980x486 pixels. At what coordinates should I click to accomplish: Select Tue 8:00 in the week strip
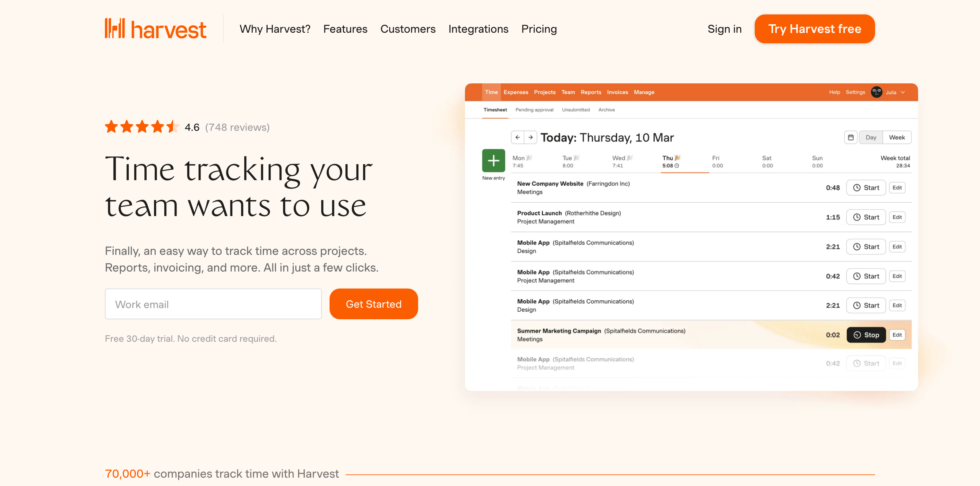pyautogui.click(x=571, y=162)
